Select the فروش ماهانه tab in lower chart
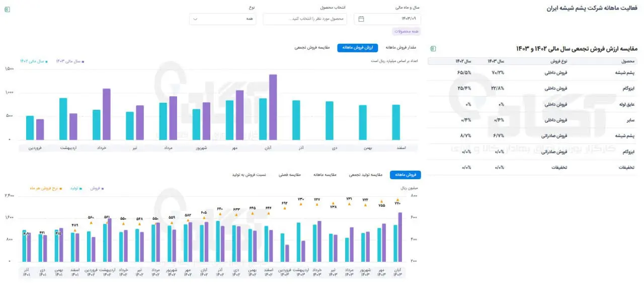Image resolution: width=644 pixels, height=286 pixels. [x=406, y=175]
